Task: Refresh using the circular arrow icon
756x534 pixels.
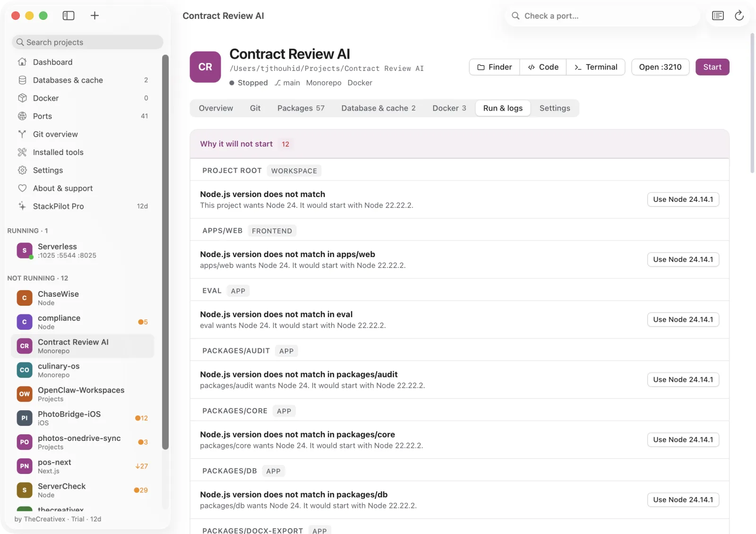Action: 739,16
